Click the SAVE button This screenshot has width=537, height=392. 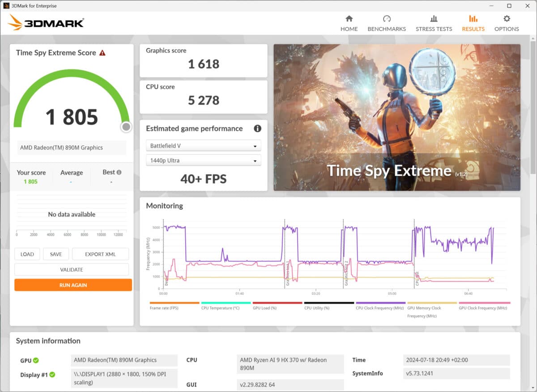coord(56,254)
